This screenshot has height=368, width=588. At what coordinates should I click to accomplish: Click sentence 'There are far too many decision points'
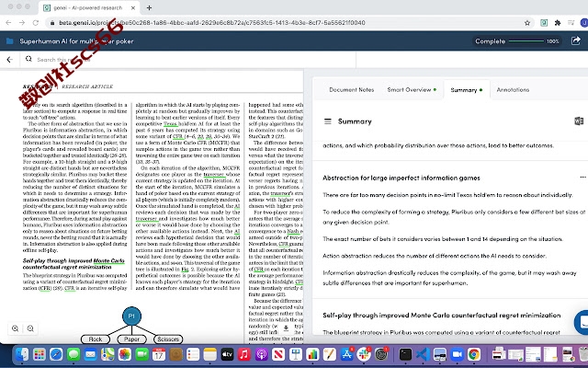(447, 195)
